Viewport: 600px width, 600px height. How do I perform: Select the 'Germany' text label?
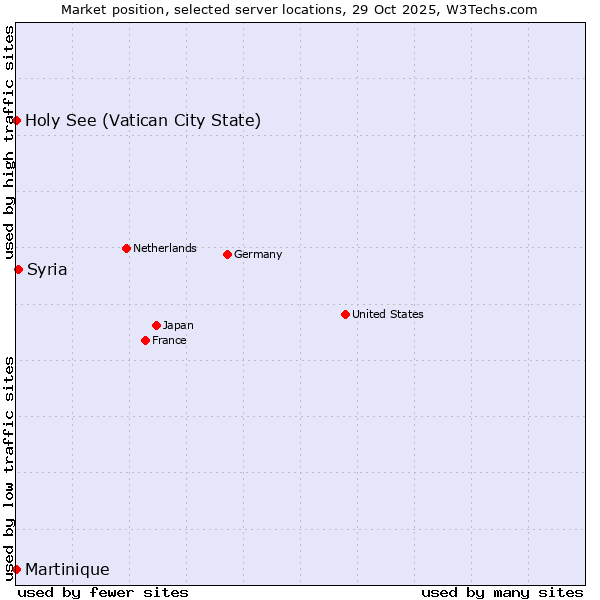click(x=258, y=254)
